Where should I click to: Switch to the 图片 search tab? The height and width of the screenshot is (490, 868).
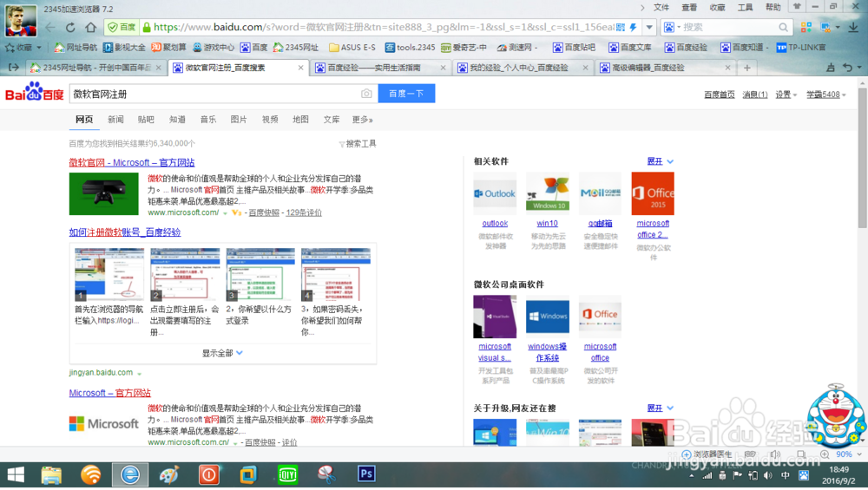tap(239, 120)
